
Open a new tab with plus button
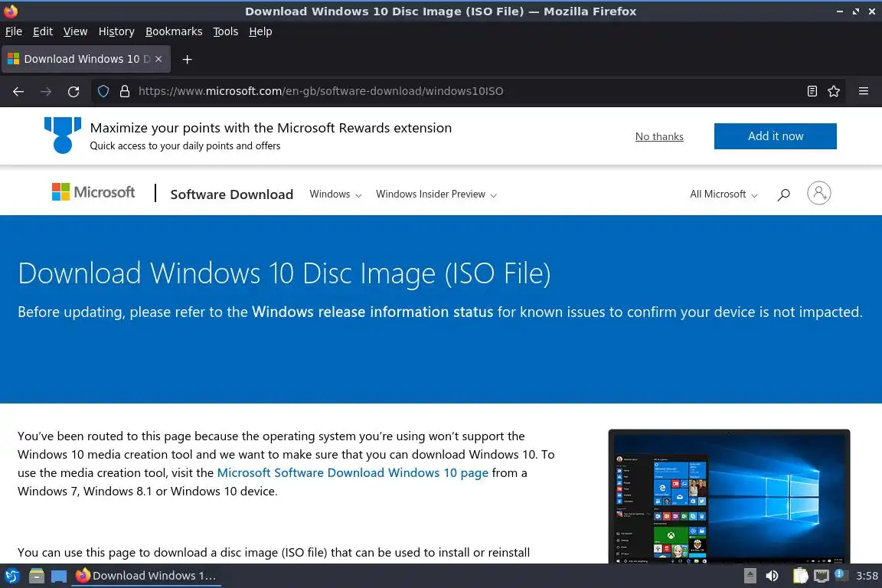(188, 59)
